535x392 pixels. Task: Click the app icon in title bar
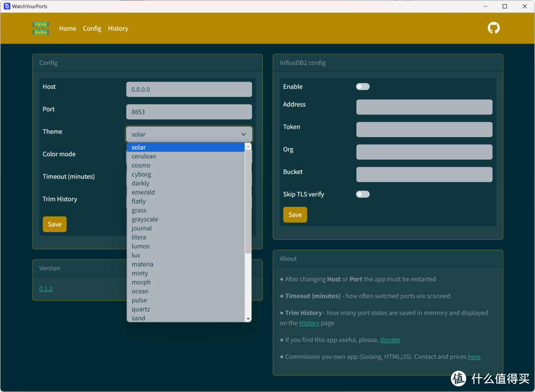[6, 6]
